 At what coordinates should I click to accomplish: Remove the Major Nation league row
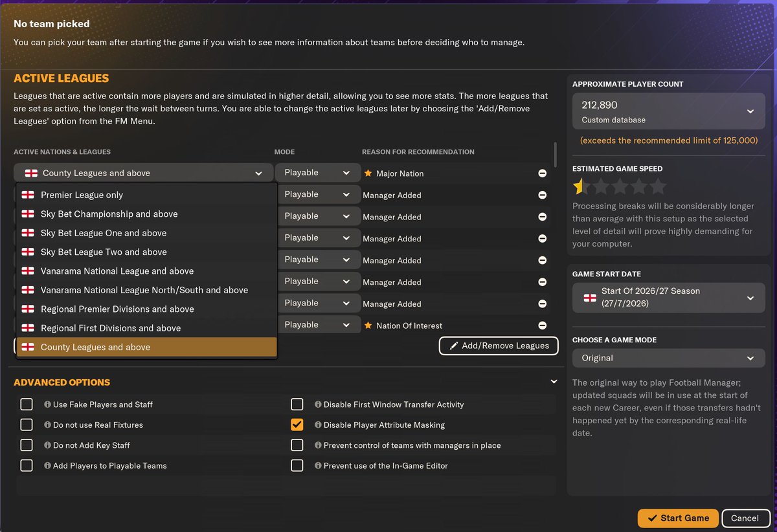(x=542, y=173)
